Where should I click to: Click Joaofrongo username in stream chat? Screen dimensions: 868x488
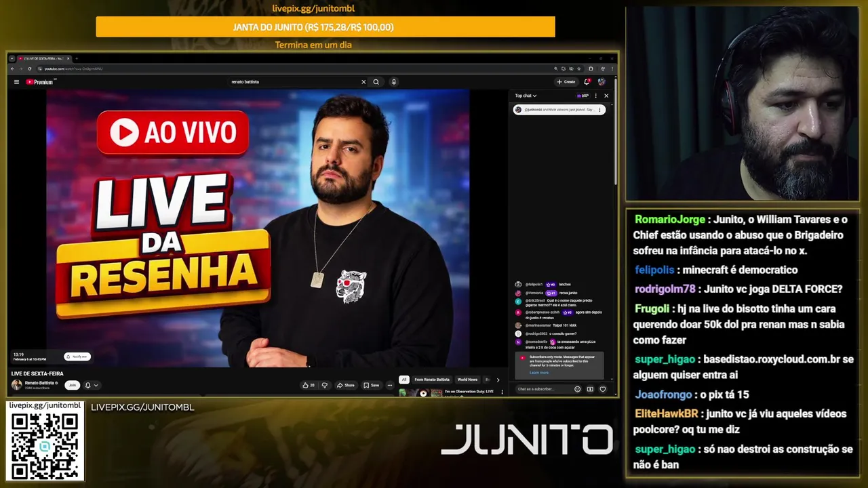pos(664,394)
